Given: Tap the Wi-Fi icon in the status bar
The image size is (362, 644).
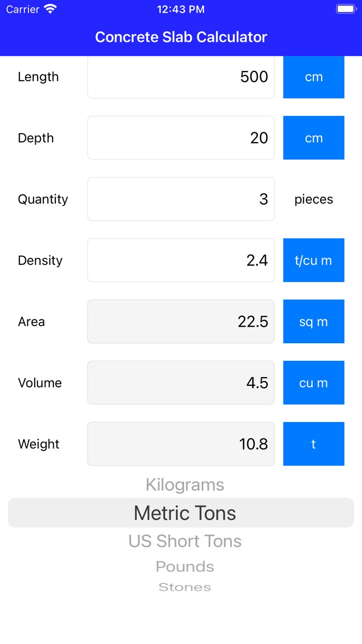Looking at the screenshot, I should [x=49, y=8].
